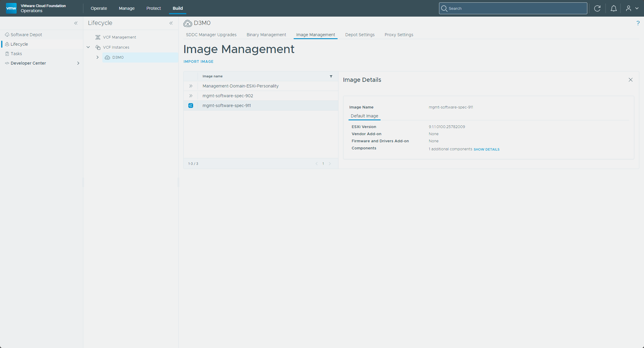Viewport: 644px width, 348px height.
Task: Select the Management-Domain-ESXi-Personality row text
Action: tap(241, 86)
